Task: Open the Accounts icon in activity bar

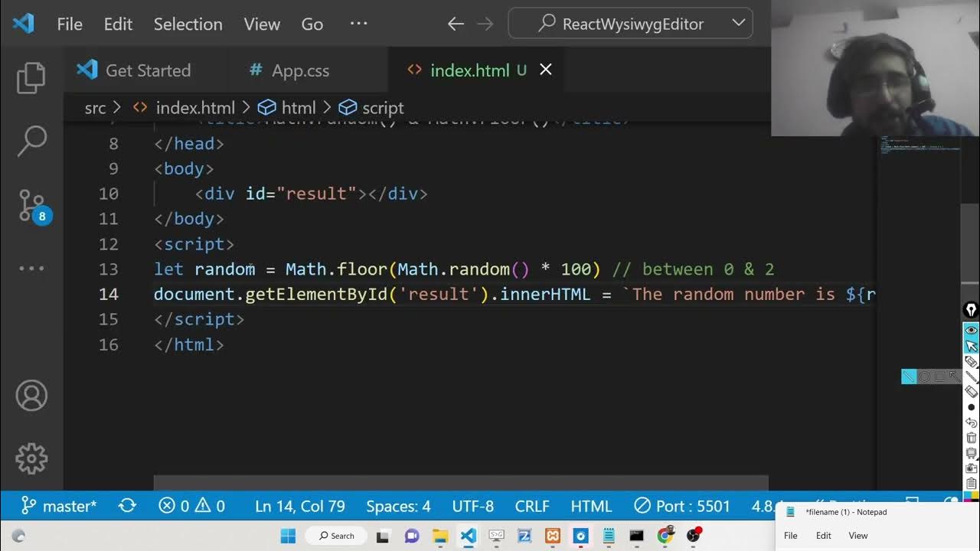Action: tap(31, 396)
